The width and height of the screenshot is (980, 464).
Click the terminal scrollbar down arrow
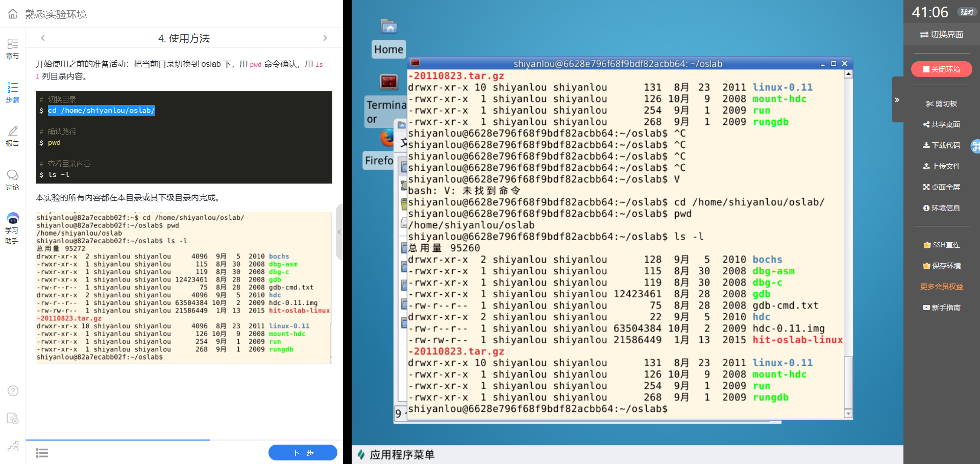pyautogui.click(x=848, y=414)
